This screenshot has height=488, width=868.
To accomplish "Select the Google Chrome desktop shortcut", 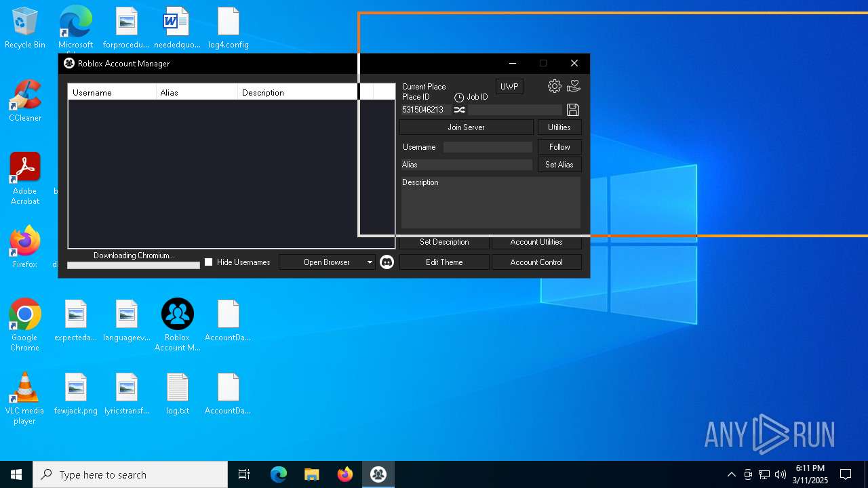I will pos(25,325).
